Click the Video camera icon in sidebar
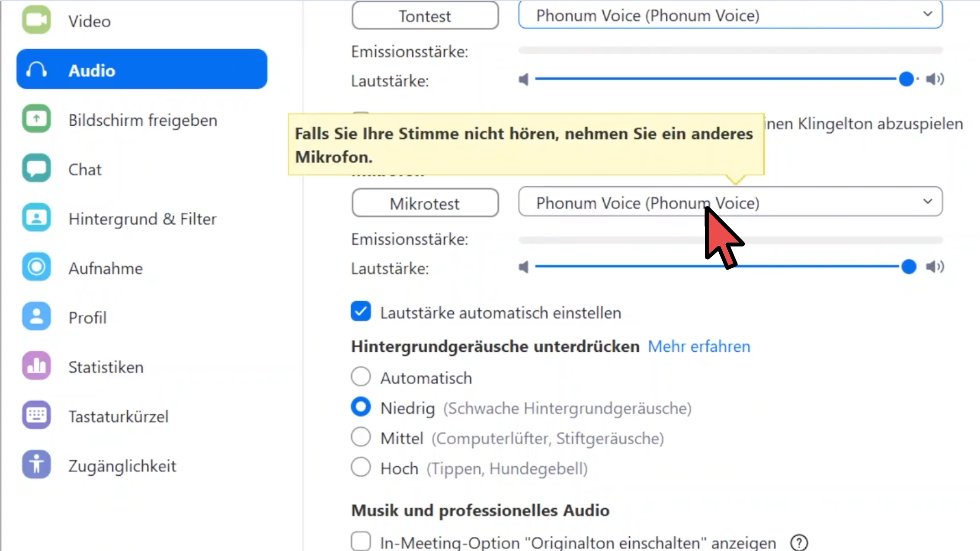This screenshot has width=980, height=551. point(36,20)
